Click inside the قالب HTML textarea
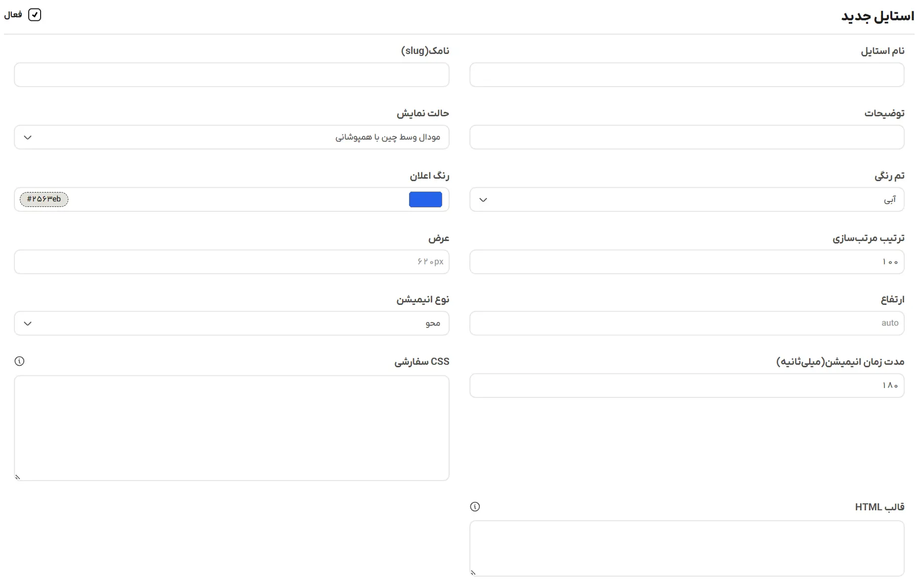The width and height of the screenshot is (924, 588). click(687, 548)
